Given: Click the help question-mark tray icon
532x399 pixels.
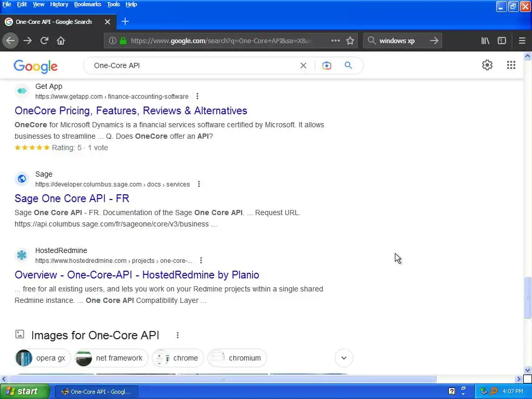Looking at the screenshot, I should (451, 392).
